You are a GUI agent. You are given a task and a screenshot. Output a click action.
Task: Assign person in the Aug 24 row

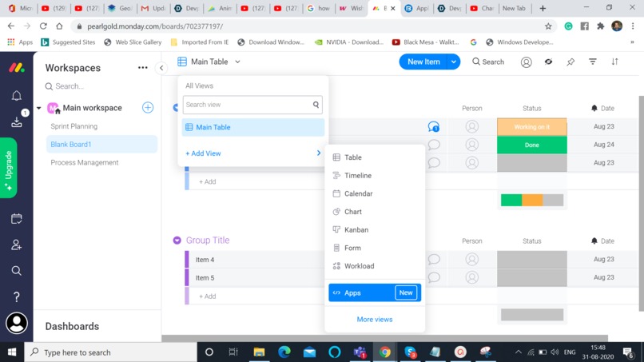[x=472, y=145]
